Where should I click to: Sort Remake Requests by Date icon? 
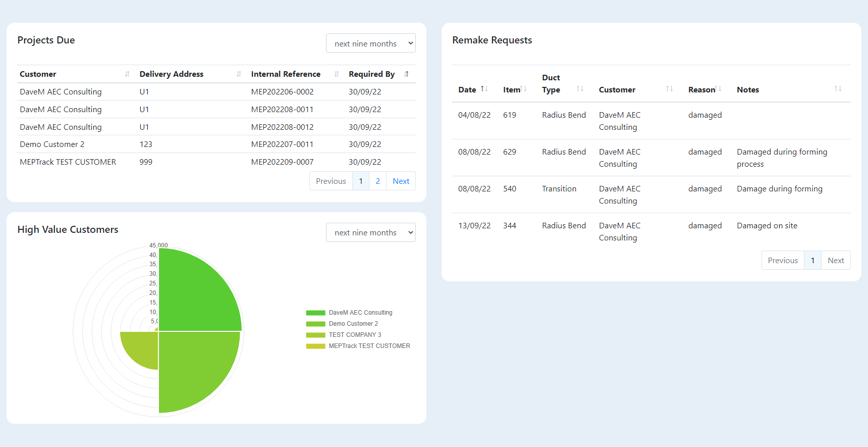click(484, 89)
